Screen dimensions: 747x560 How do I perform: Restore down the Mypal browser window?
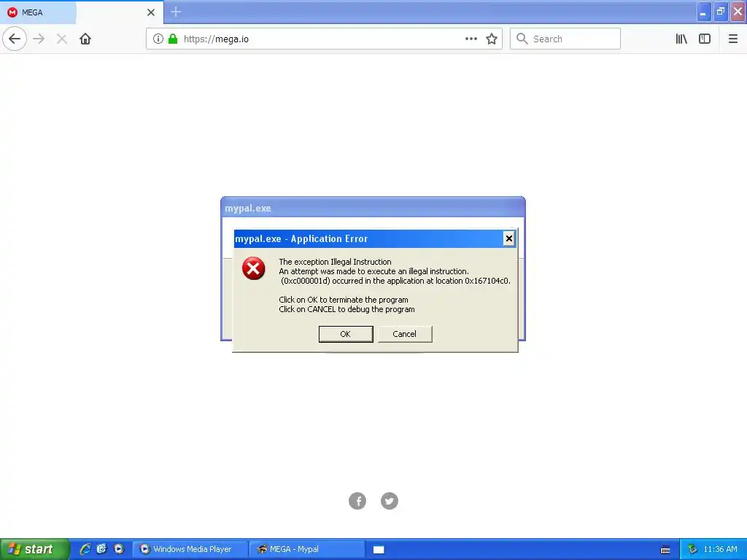[x=721, y=12]
